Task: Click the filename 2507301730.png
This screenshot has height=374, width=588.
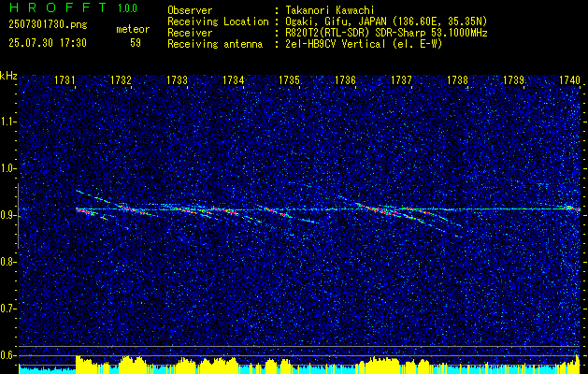Action: (x=48, y=25)
